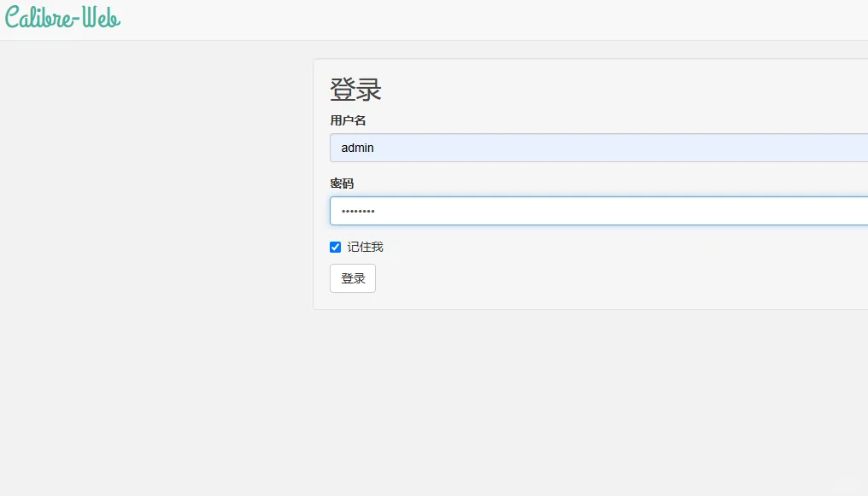868x496 pixels.
Task: Uncheck the 记住我 checkbox
Action: pyautogui.click(x=335, y=248)
